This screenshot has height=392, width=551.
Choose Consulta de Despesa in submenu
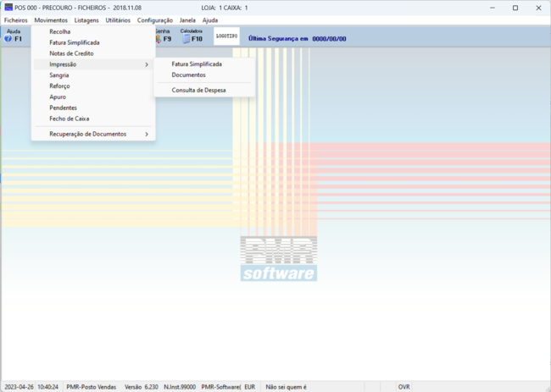(x=198, y=90)
